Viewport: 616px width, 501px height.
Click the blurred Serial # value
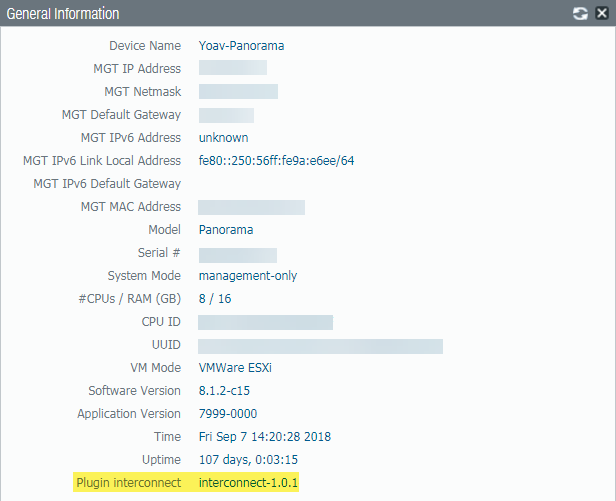(237, 254)
